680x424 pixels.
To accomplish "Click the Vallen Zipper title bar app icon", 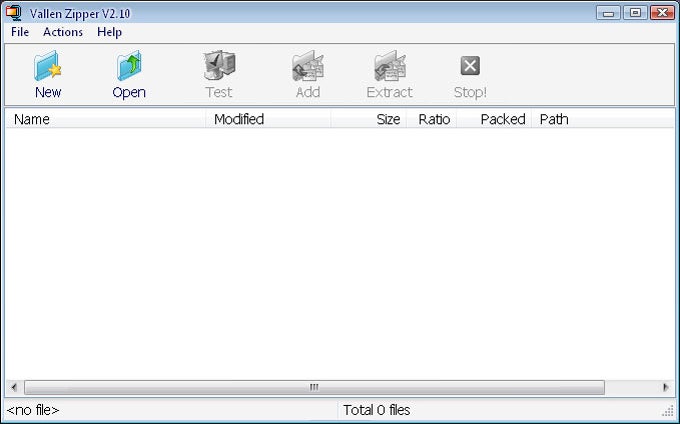I will (x=13, y=13).
